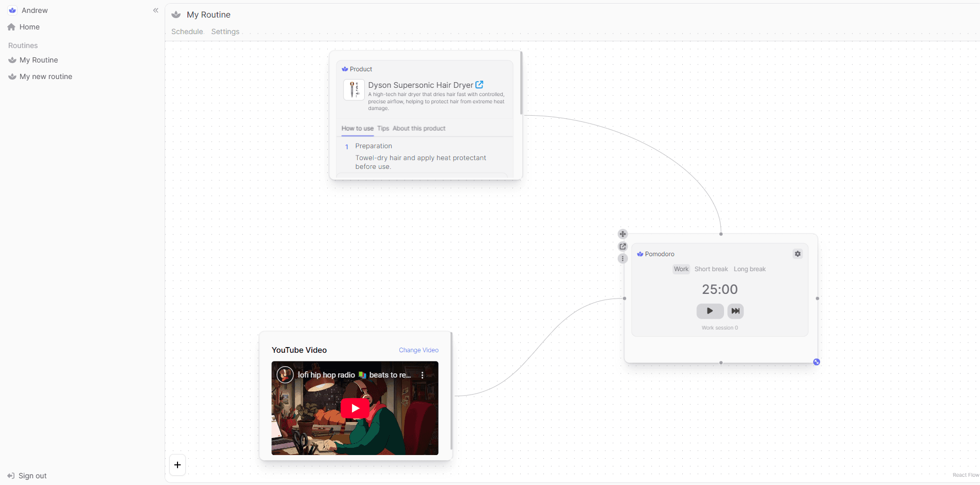Start the Pomodoro timer
The width and height of the screenshot is (980, 485).
point(710,311)
